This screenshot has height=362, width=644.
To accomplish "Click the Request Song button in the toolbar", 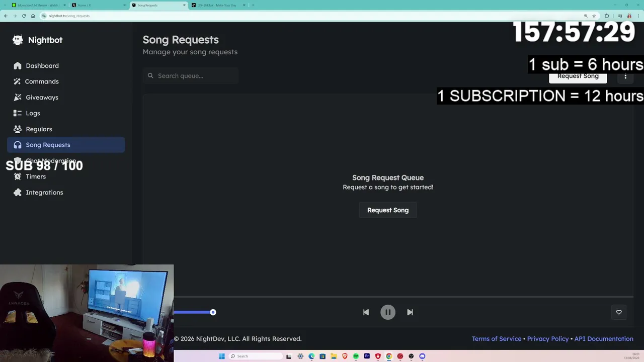I will [x=578, y=76].
